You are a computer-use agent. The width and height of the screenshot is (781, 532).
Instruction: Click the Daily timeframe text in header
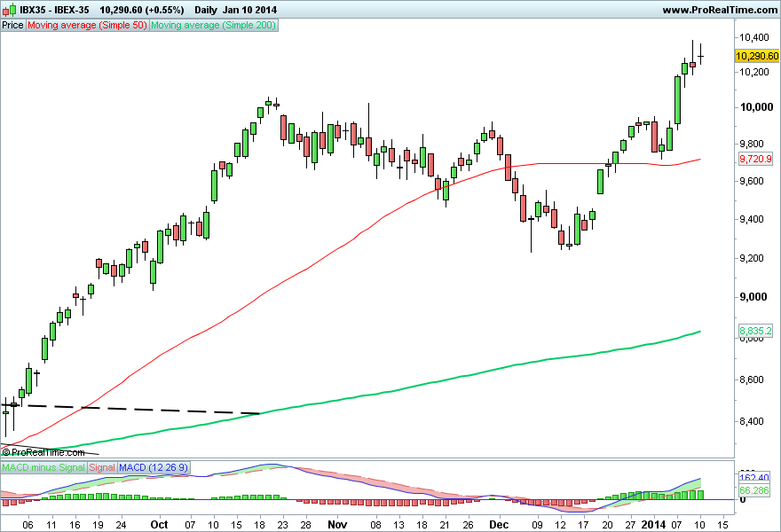click(206, 10)
